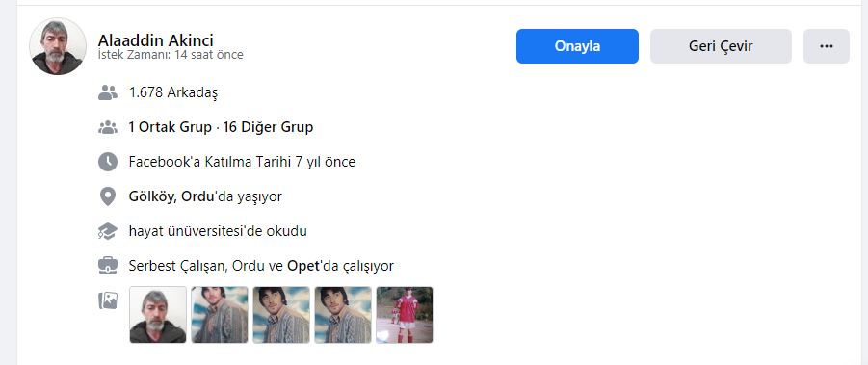Open Alaaddin Akinci's profile name link
This screenshot has height=365, width=868.
coord(155,40)
